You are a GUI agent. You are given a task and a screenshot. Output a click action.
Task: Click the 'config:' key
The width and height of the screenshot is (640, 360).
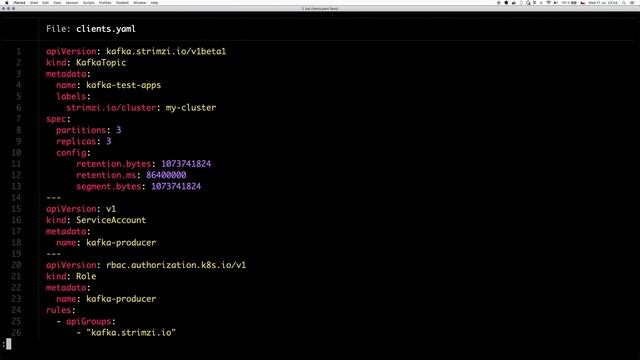click(73, 153)
